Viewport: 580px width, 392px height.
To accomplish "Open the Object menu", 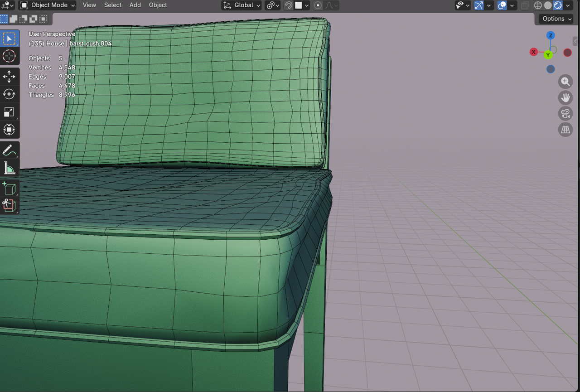I will click(158, 5).
